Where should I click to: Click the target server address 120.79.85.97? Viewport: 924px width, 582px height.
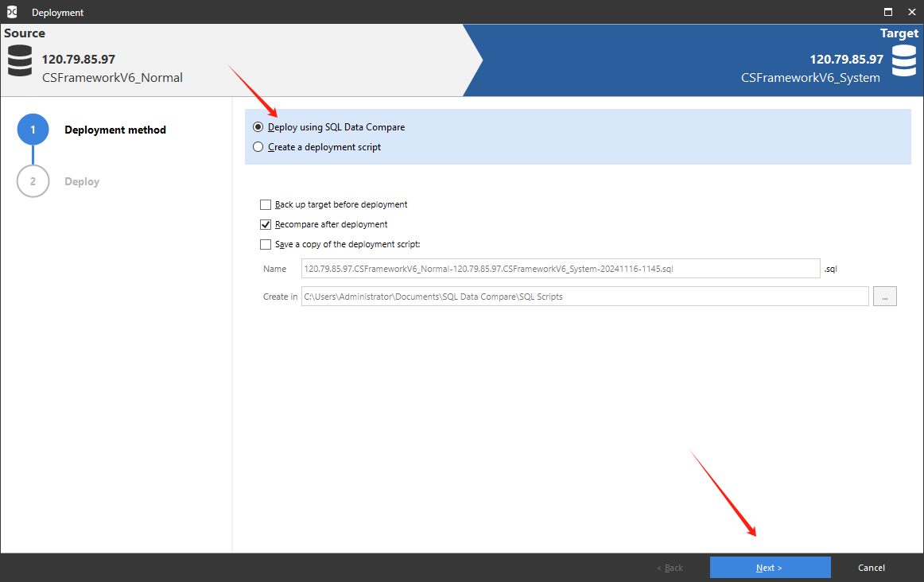[x=847, y=60]
